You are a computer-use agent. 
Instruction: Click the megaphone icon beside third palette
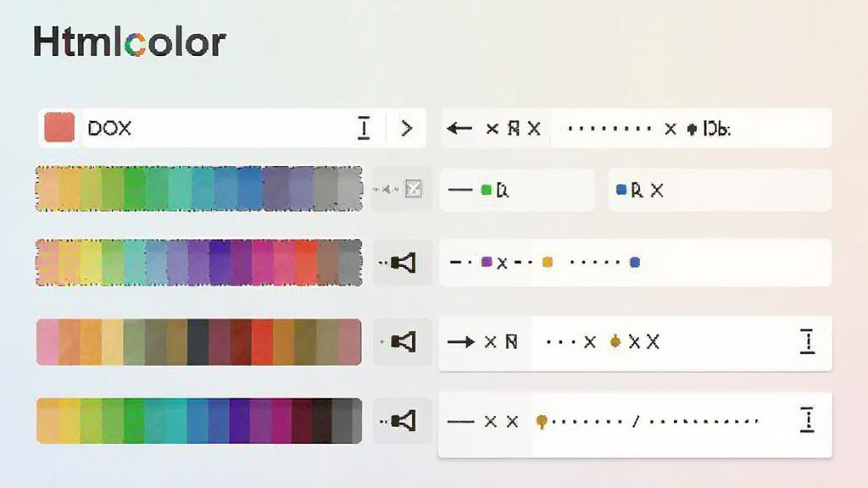coord(403,342)
